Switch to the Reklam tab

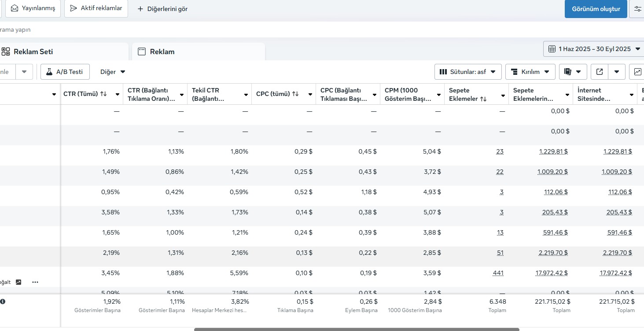pyautogui.click(x=199, y=51)
